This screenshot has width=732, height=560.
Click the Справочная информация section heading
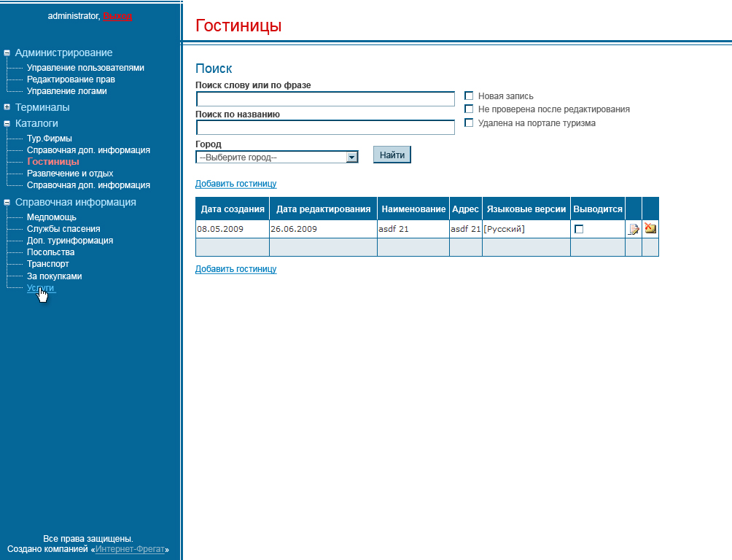point(76,202)
